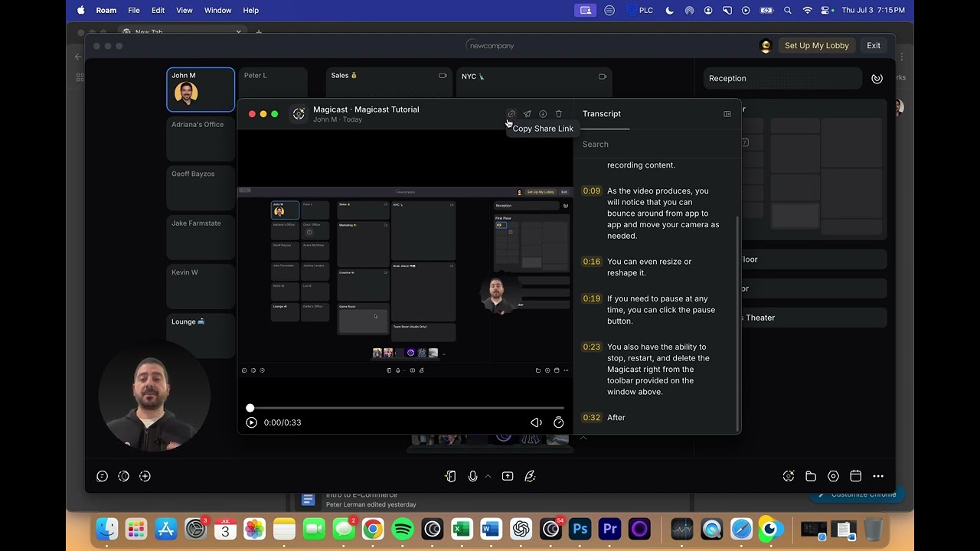Image resolution: width=980 pixels, height=551 pixels.
Task: Click the add plus circle icon
Action: click(145, 476)
